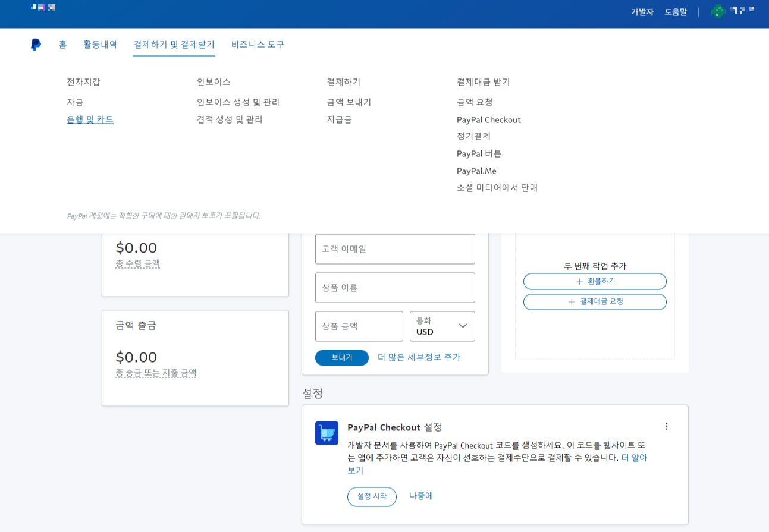Select 소셜 미디어에서 판매
Viewport: 769px width, 532px height.
coord(497,188)
